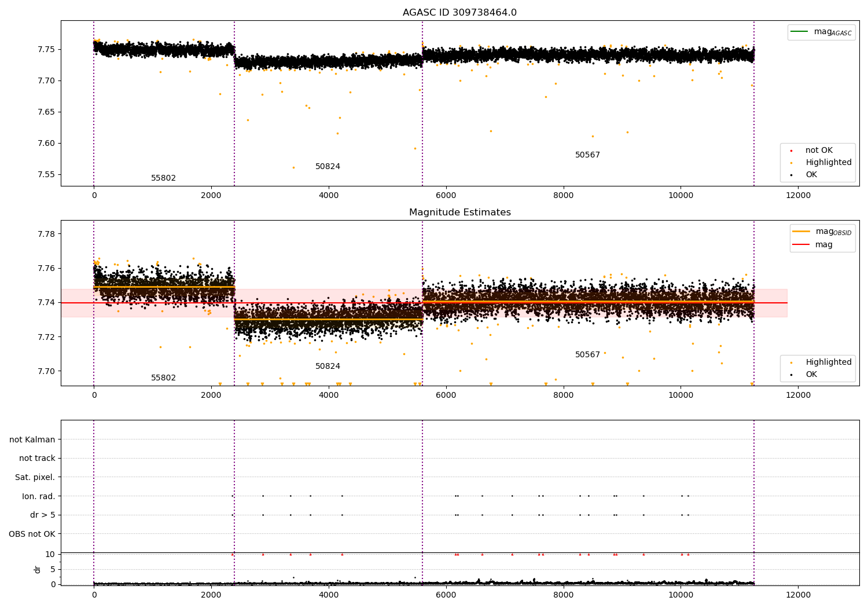
Task: Click the 'dr > 5' axis label
Action: (43, 515)
